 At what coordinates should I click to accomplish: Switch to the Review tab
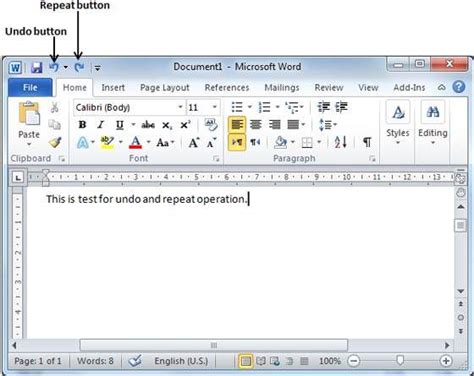click(329, 87)
